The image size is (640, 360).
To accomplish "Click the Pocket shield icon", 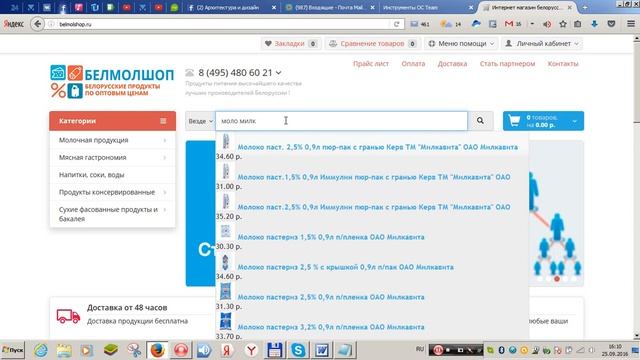I will (611, 24).
